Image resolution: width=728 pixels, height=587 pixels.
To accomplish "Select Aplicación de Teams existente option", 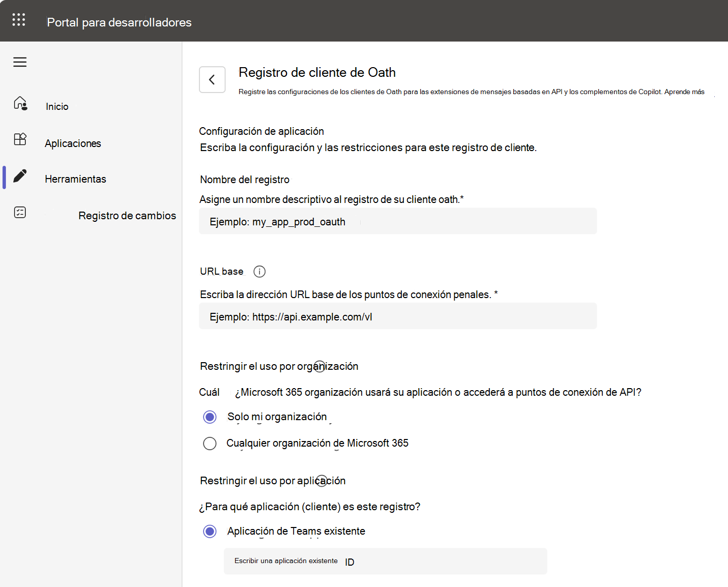I will tap(210, 532).
